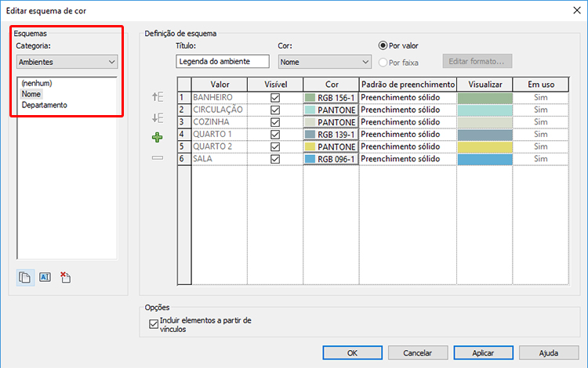
Task: Toggle visibility checkbox for SALA
Action: 275,159
